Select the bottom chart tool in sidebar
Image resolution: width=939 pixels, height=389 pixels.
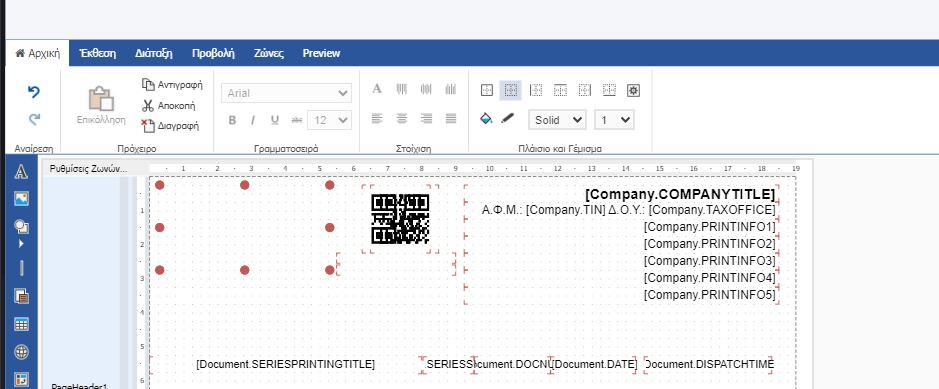[21, 380]
